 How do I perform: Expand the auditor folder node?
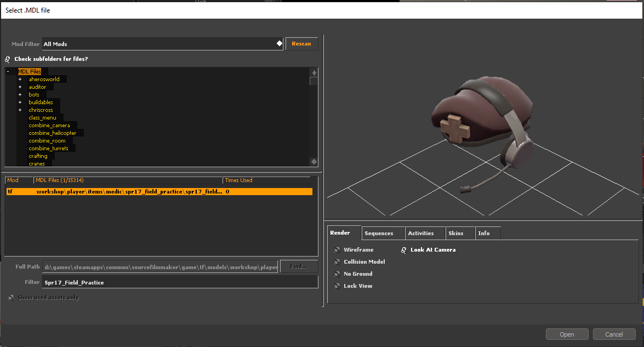[20, 87]
